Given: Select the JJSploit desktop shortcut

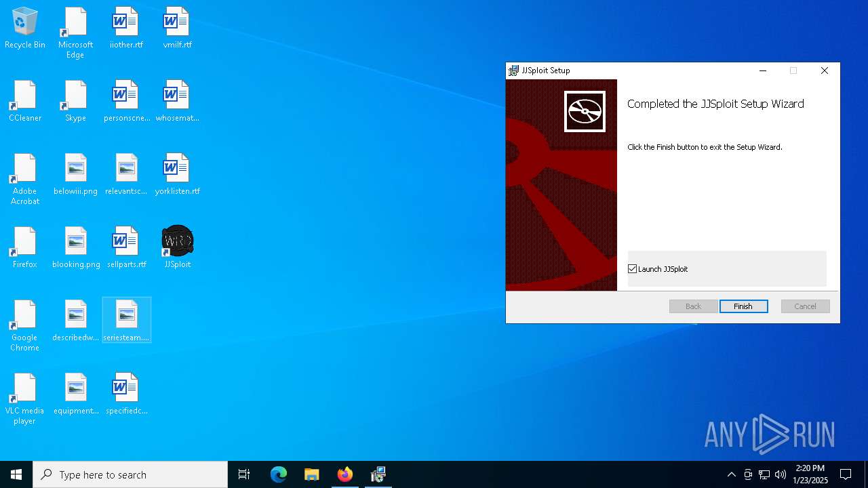Looking at the screenshot, I should (x=177, y=248).
